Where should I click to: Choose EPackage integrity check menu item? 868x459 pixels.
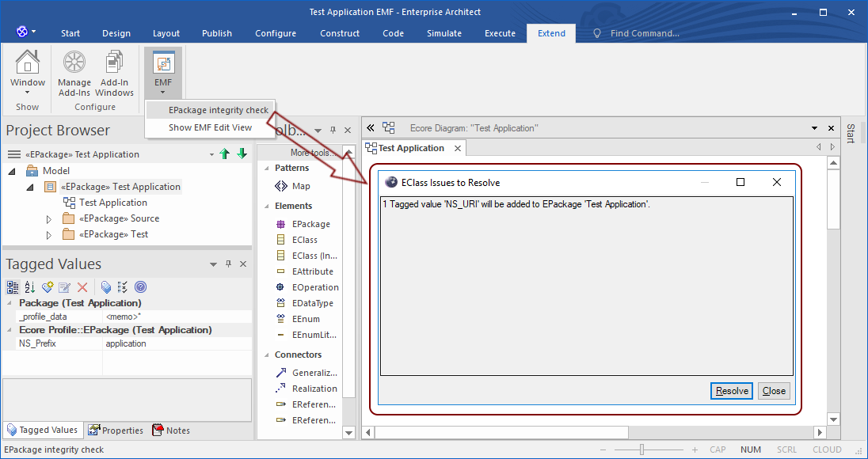pos(211,110)
